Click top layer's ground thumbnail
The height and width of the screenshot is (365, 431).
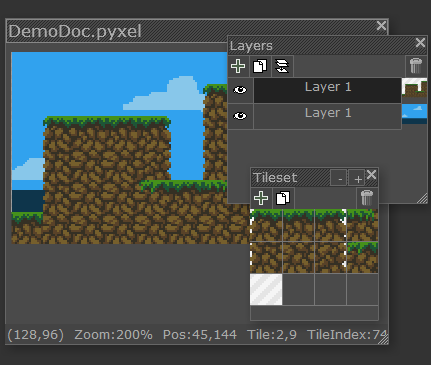point(414,88)
